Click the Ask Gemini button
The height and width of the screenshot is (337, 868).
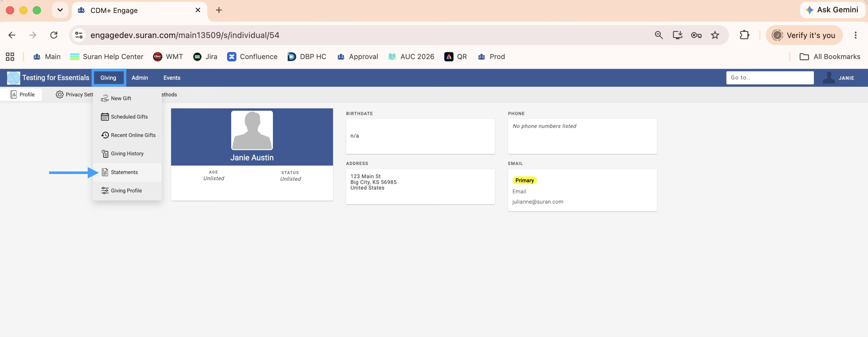coord(832,10)
